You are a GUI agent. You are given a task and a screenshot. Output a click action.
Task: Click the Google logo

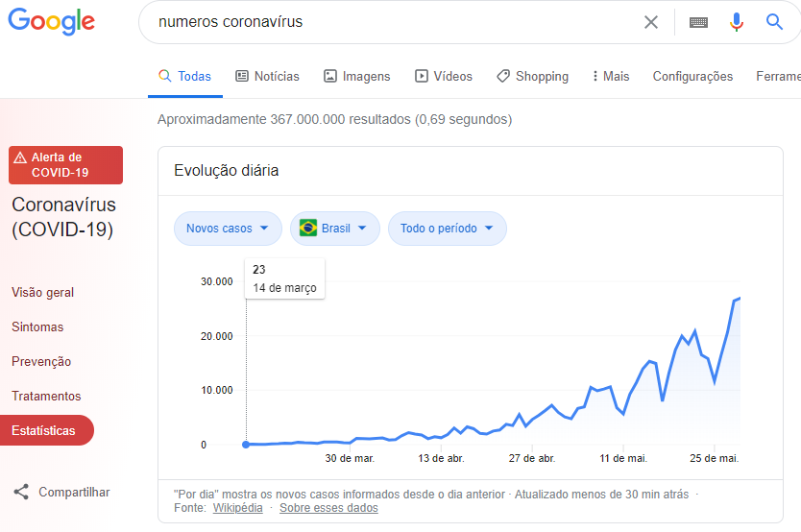coord(52,21)
